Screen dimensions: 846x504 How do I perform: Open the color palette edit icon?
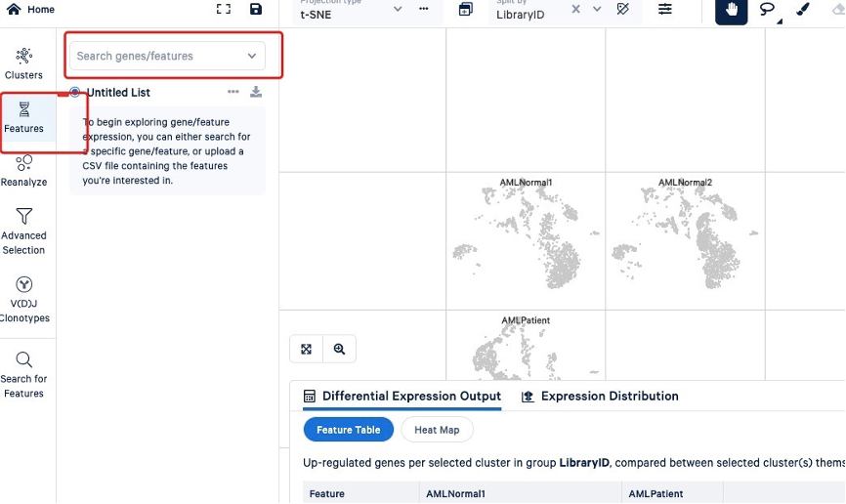(622, 9)
